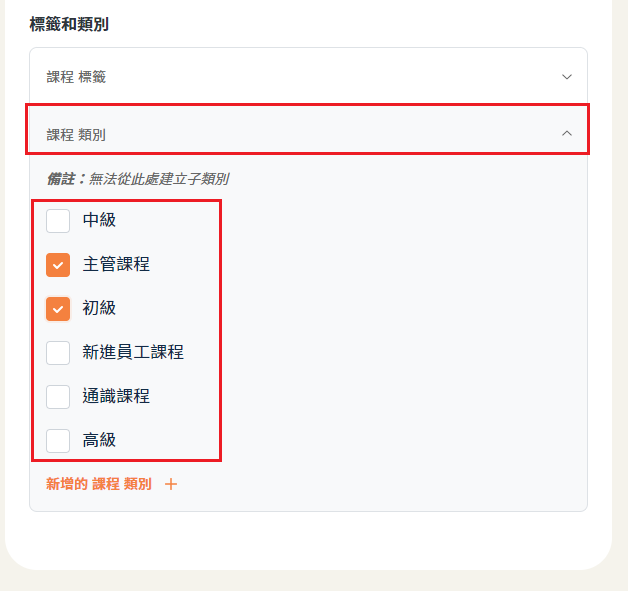
Task: Click the 新進員工課程 label text
Action: click(133, 352)
